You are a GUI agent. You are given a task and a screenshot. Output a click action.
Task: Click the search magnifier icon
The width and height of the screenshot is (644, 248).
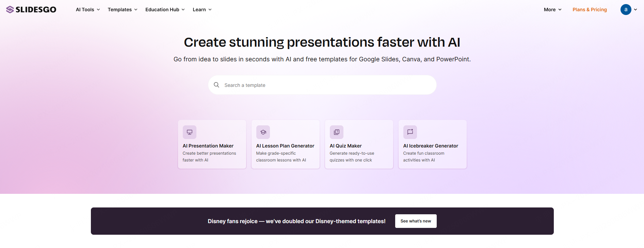pos(216,85)
